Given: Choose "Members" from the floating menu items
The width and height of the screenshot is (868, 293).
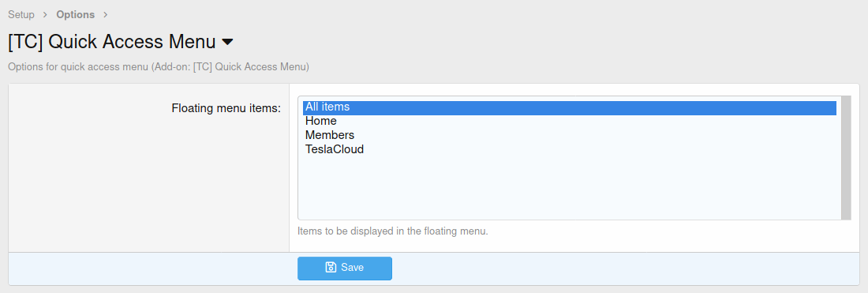Looking at the screenshot, I should [x=570, y=135].
